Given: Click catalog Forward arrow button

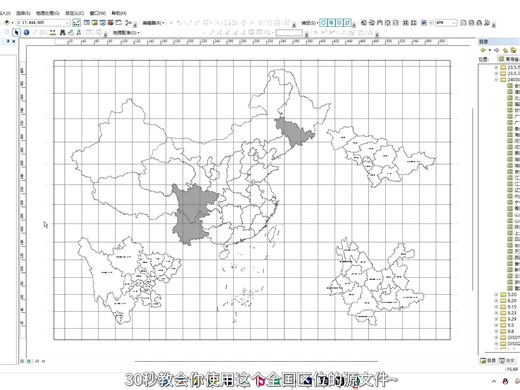Looking at the screenshot, I should click(x=497, y=50).
